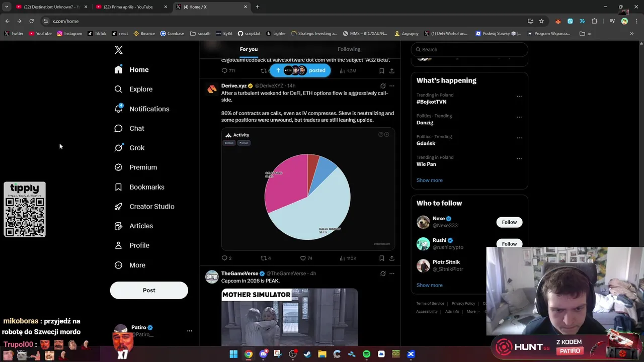Share the Derive.xyz post
The image size is (644, 362).
click(392, 258)
